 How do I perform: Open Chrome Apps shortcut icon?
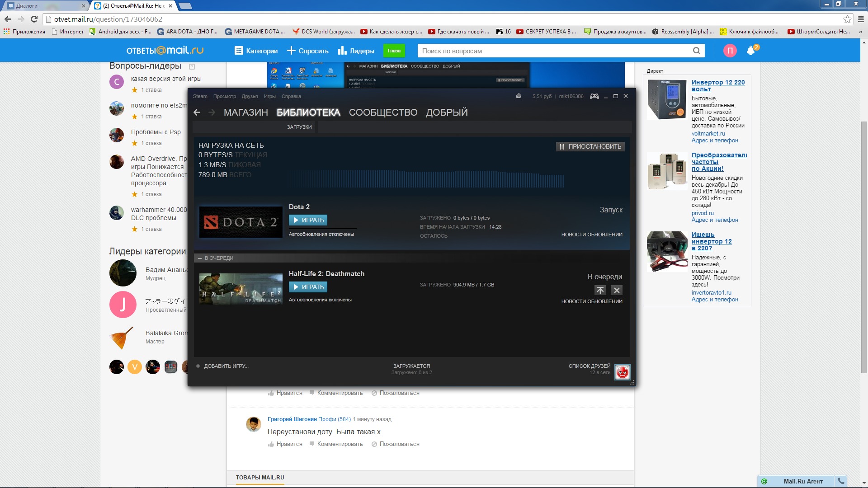6,32
